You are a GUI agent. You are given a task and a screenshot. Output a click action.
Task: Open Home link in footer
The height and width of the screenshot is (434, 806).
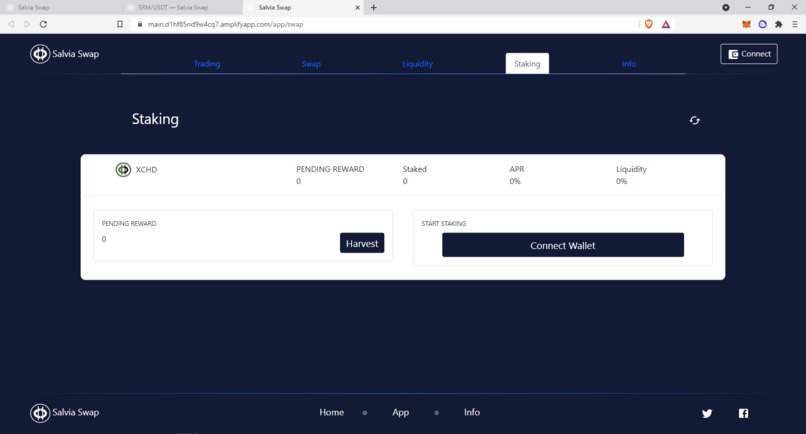(x=332, y=412)
